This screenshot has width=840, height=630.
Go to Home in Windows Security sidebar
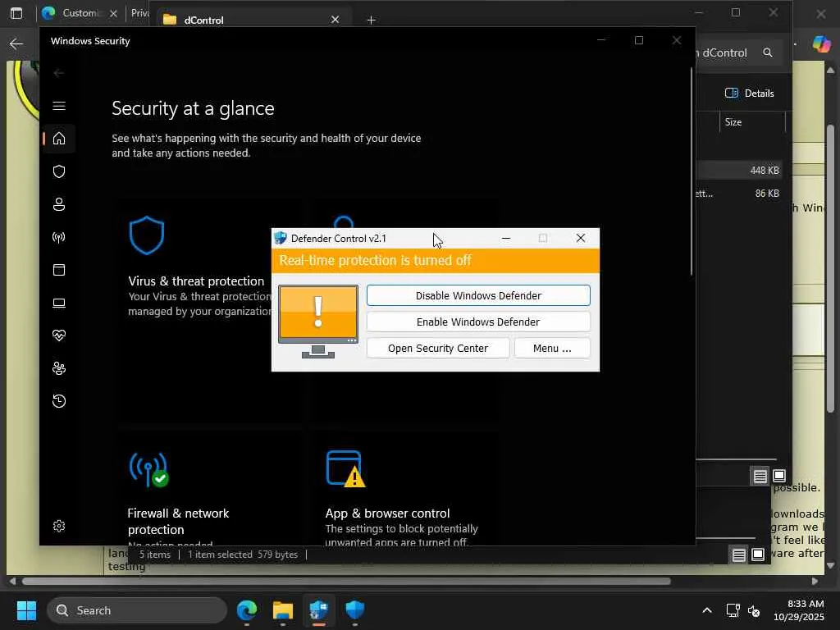point(59,139)
